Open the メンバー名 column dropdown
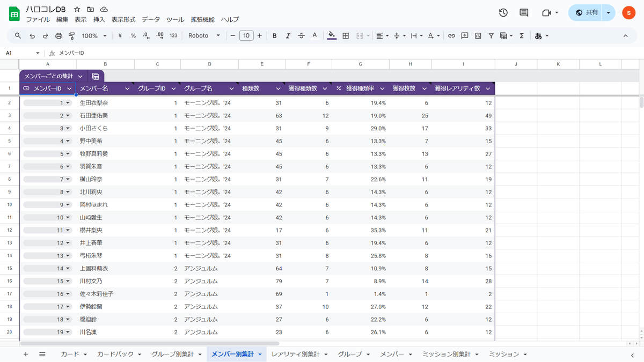644x362 pixels. (x=127, y=88)
